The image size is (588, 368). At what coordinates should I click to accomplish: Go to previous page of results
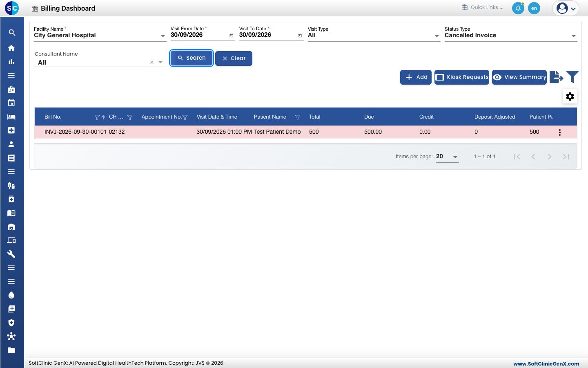[533, 157]
